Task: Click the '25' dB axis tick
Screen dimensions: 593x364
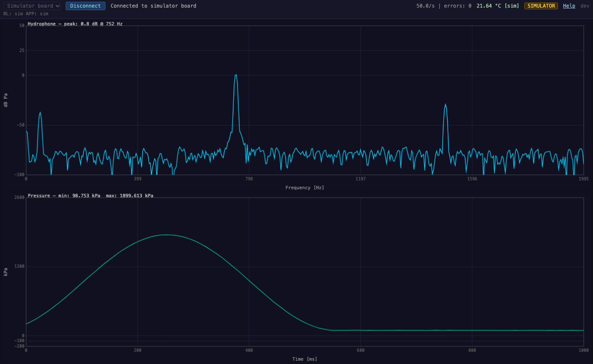Action: (x=22, y=50)
